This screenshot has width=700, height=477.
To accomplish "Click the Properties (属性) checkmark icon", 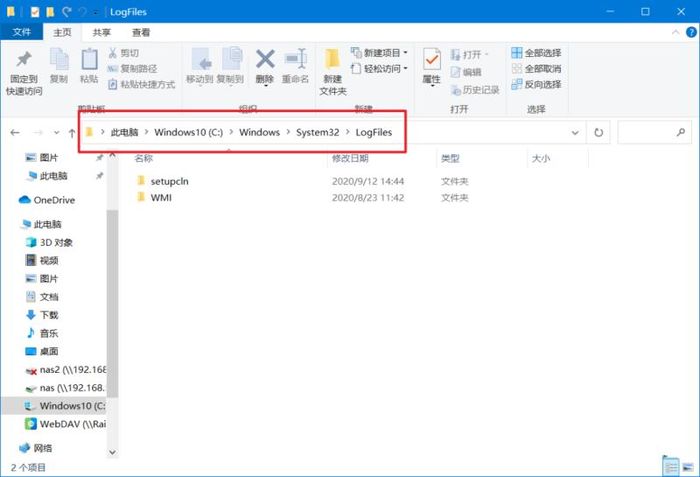I will [x=431, y=59].
